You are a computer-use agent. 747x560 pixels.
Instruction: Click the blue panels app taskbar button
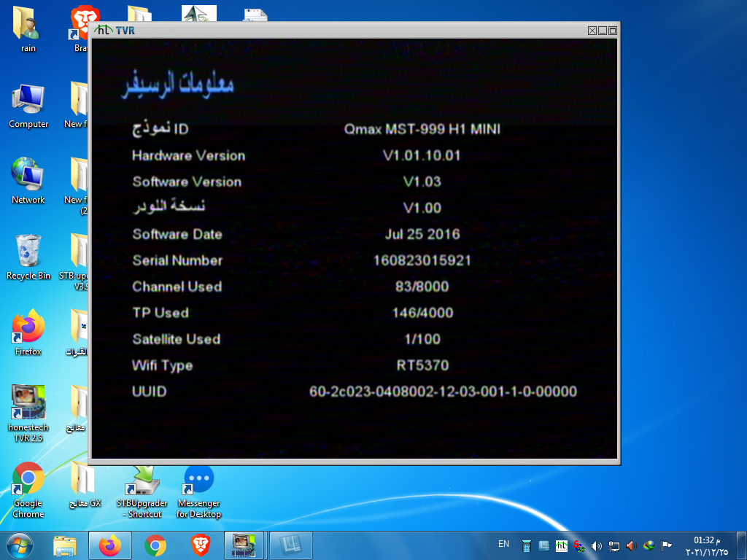coord(291,545)
